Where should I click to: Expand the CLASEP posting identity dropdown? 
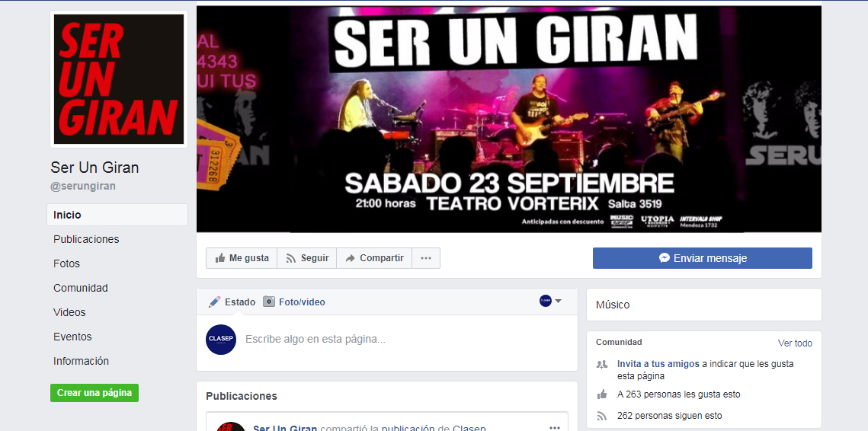click(x=551, y=301)
